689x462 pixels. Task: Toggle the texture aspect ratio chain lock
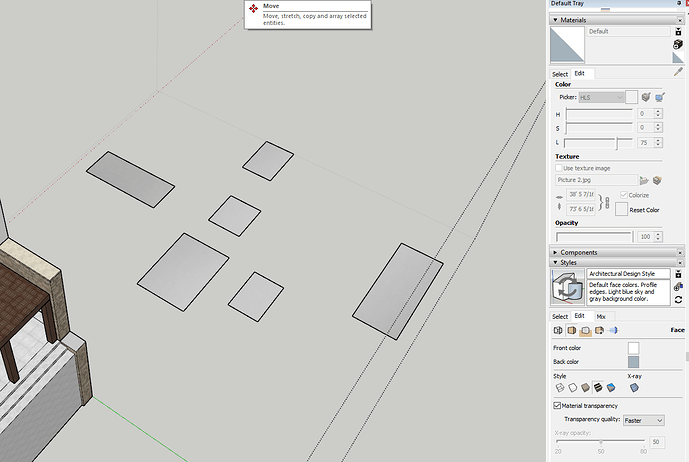pyautogui.click(x=607, y=202)
